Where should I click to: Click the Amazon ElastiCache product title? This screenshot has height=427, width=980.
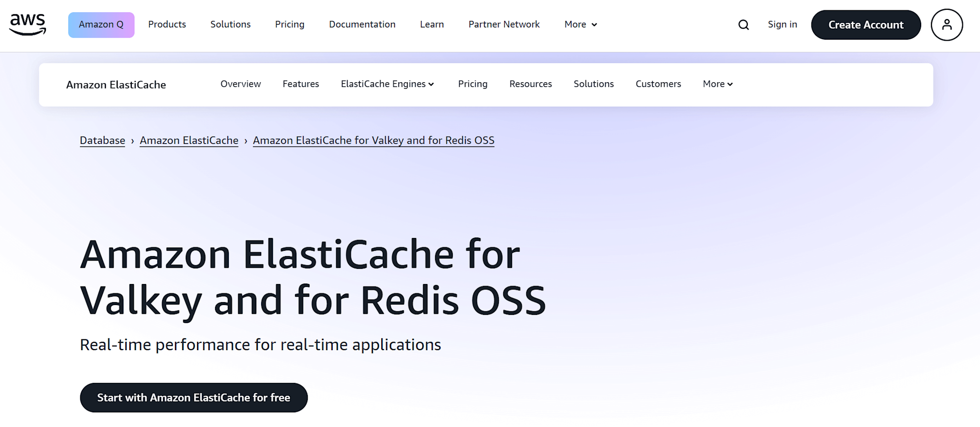[x=116, y=85]
